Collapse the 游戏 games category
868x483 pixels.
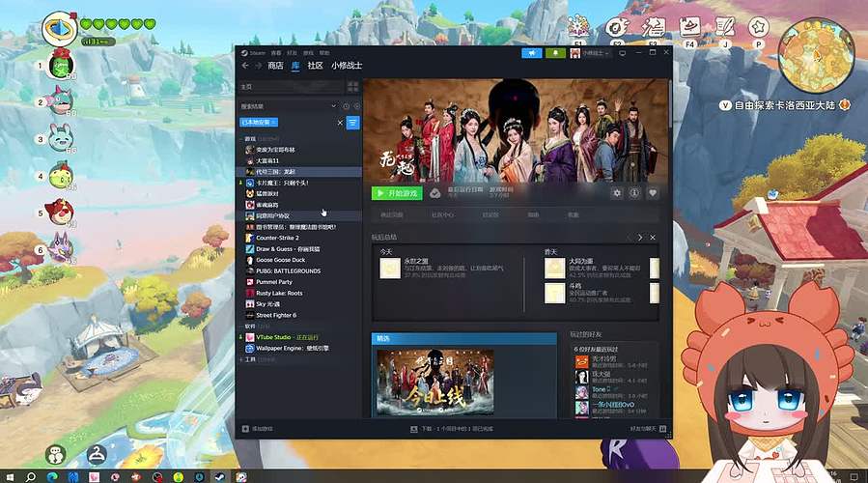251,139
